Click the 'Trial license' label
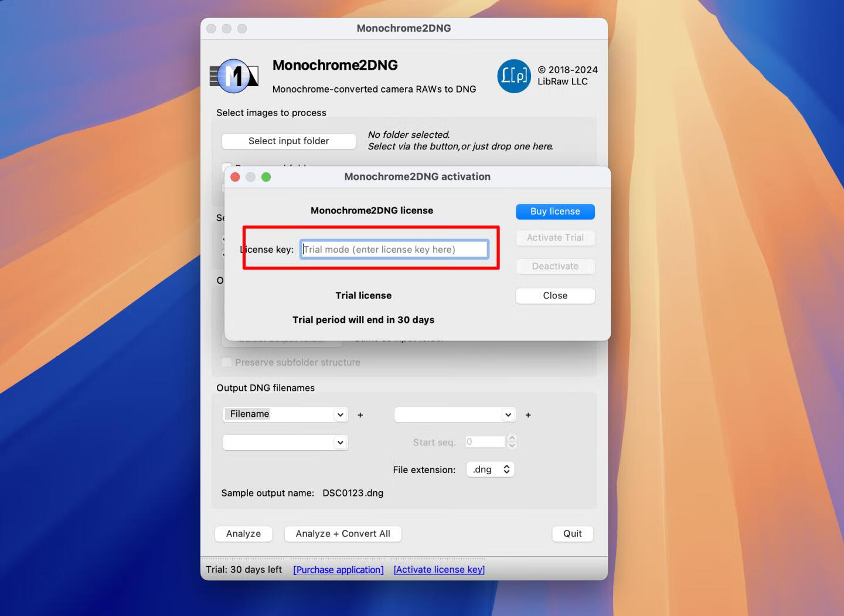This screenshot has height=616, width=844. (x=363, y=296)
